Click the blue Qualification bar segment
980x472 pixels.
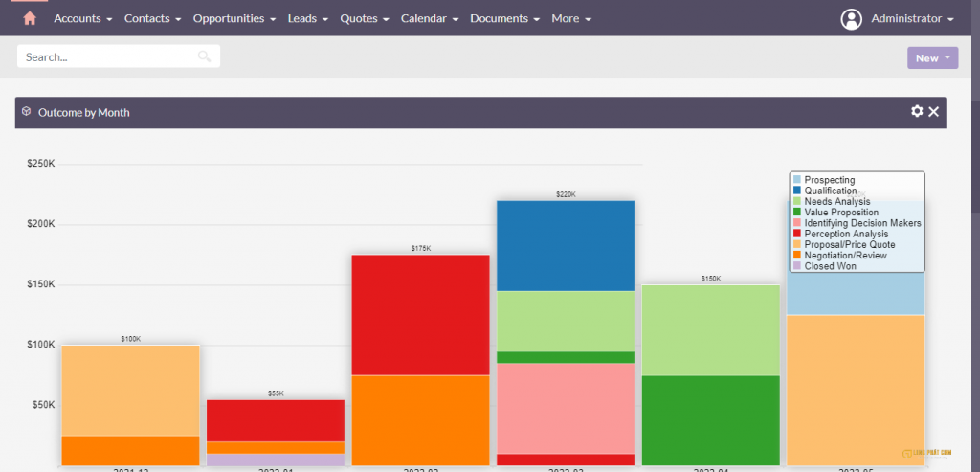click(x=566, y=245)
